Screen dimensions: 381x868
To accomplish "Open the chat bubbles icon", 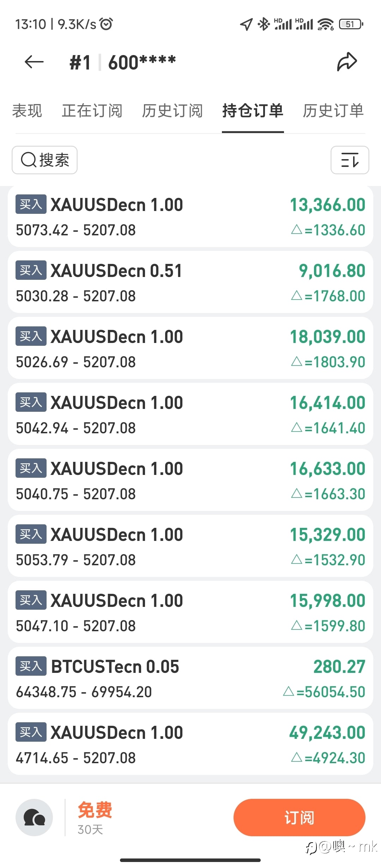I will 34,817.
